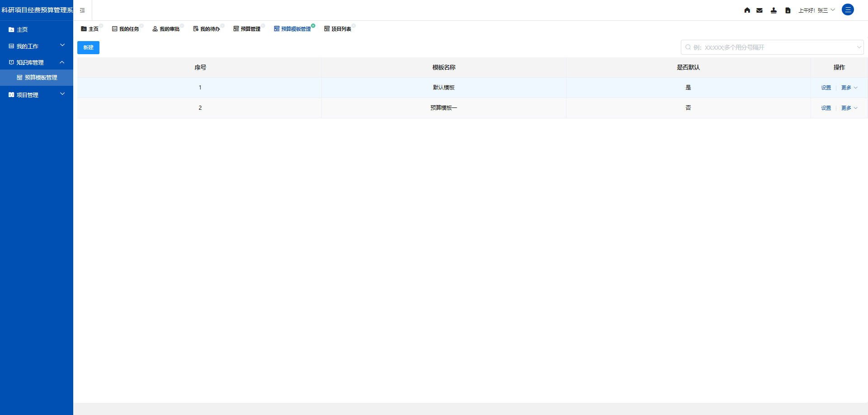Viewport: 868px width, 415px height.
Task: Click the 预算模板管理 submenu icon
Action: point(19,78)
